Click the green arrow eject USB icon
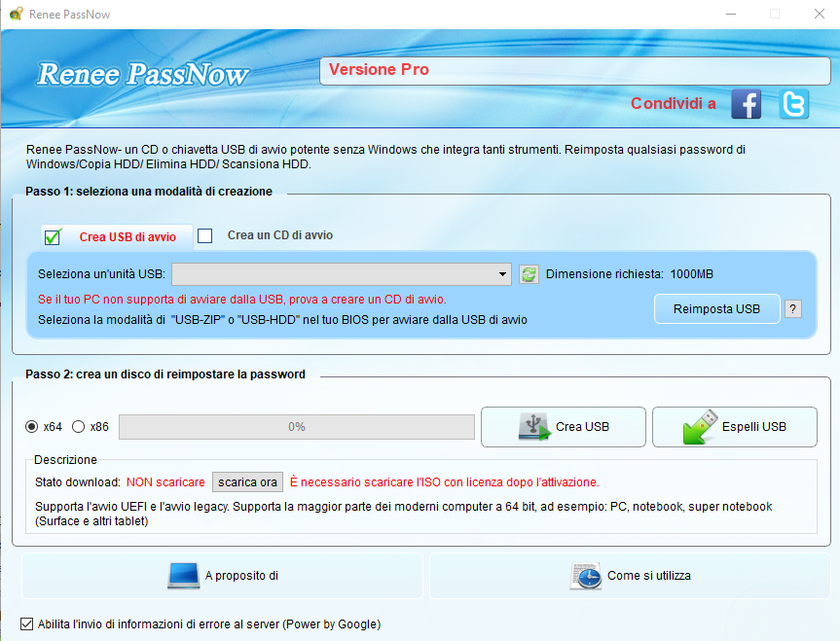The height and width of the screenshot is (641, 840). coord(700,427)
